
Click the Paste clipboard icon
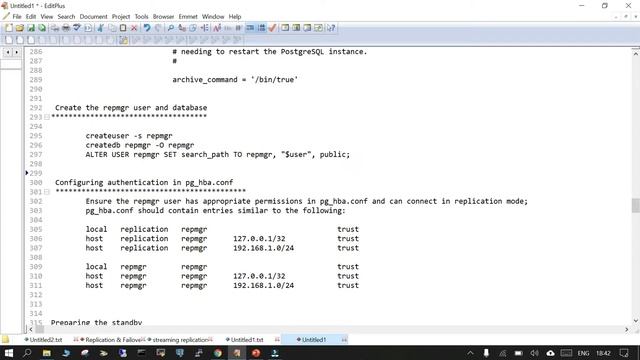tap(123, 28)
